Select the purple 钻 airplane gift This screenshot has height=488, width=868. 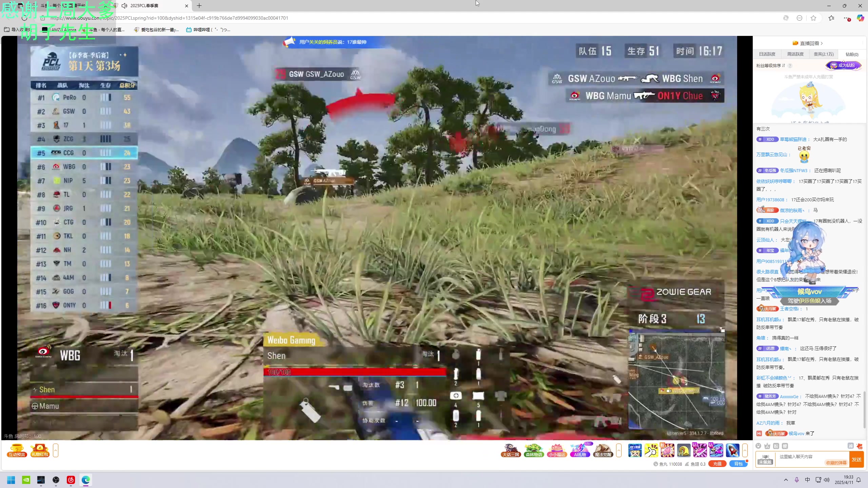[x=716, y=450]
